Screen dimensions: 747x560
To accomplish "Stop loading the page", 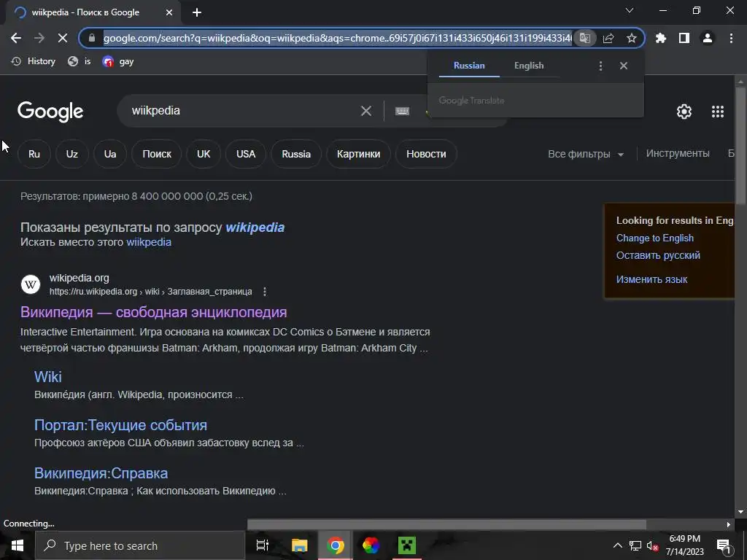I will tap(63, 38).
